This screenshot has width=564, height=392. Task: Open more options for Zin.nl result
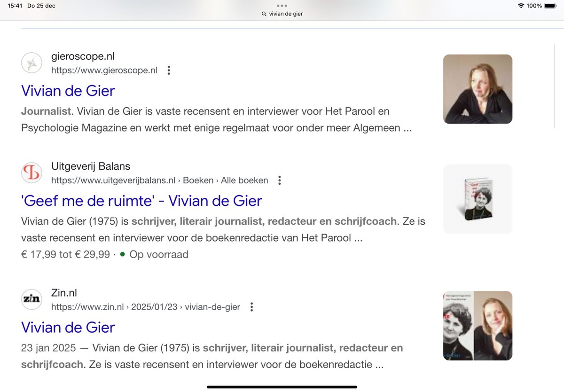click(251, 307)
